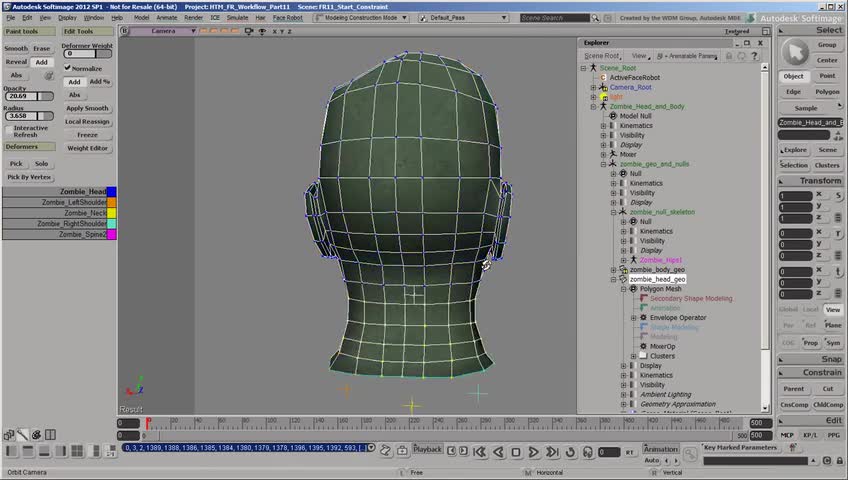Image resolution: width=848 pixels, height=480 pixels.
Task: Enable the Interactive Refresh checkbox
Action: click(x=8, y=128)
